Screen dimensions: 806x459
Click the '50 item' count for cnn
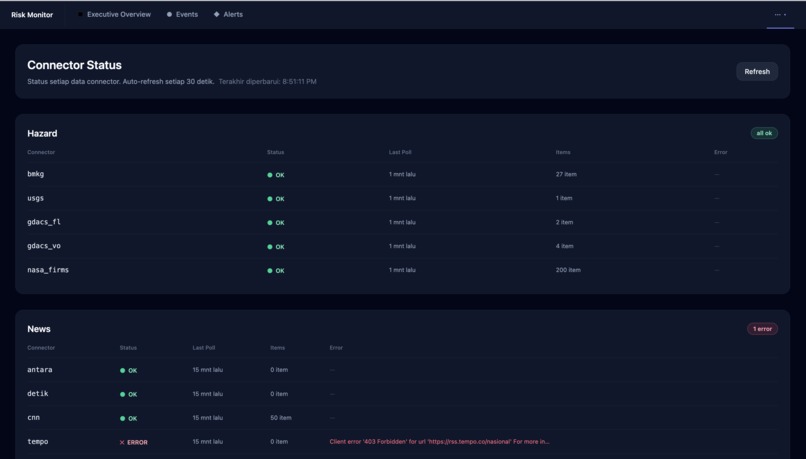[281, 417]
